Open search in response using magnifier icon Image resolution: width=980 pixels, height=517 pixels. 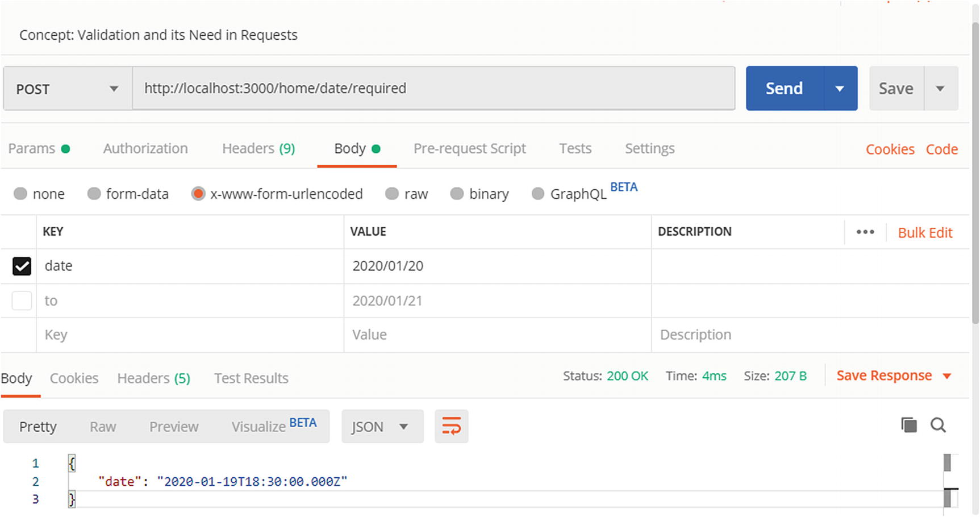pyautogui.click(x=938, y=425)
